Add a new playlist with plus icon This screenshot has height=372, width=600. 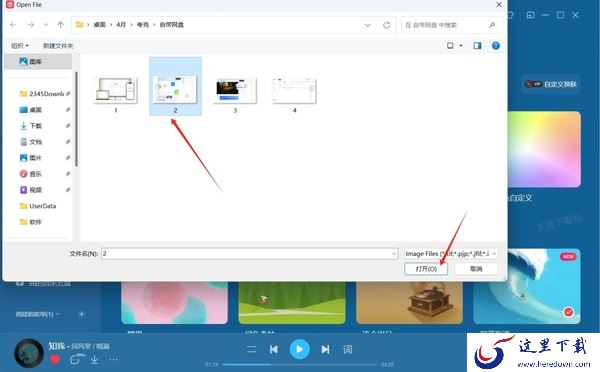point(82,314)
